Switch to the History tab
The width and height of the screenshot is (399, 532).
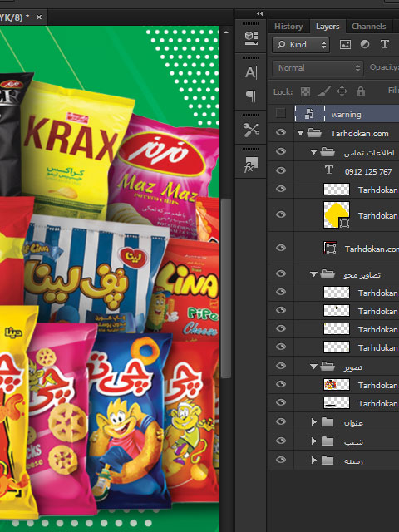tap(288, 27)
